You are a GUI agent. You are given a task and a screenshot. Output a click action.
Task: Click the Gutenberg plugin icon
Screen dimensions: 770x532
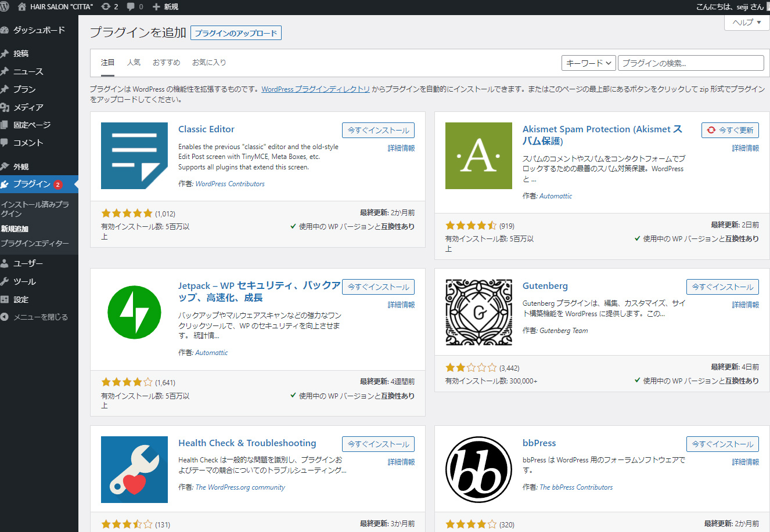(x=478, y=313)
